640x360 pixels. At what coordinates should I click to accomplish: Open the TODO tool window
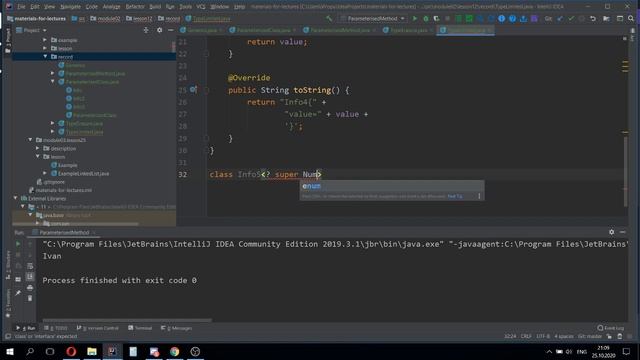(56, 328)
